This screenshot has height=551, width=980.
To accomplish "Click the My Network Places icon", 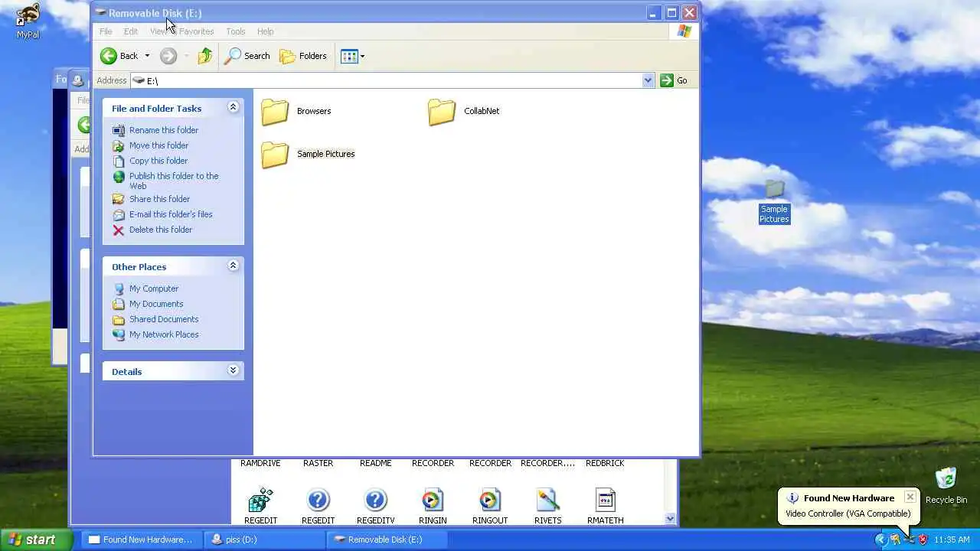I will pyautogui.click(x=119, y=334).
